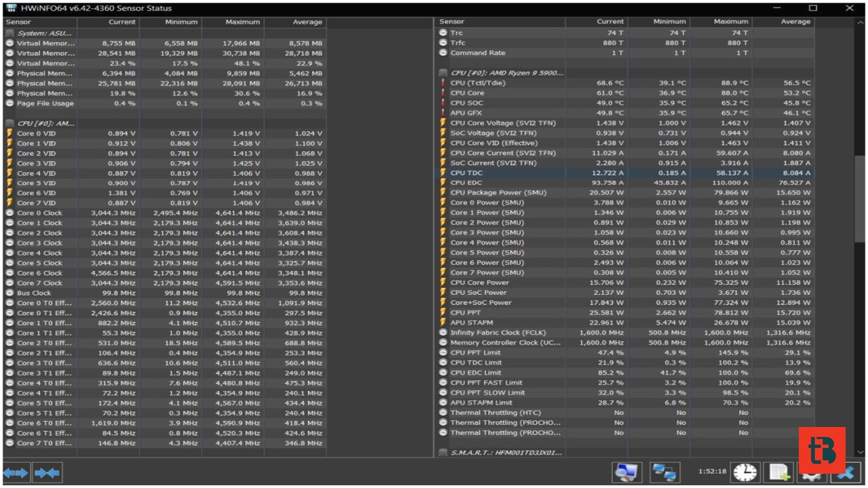868x488 pixels.
Task: Click the scroll down arrow of the scrollbar
Action: (x=860, y=452)
